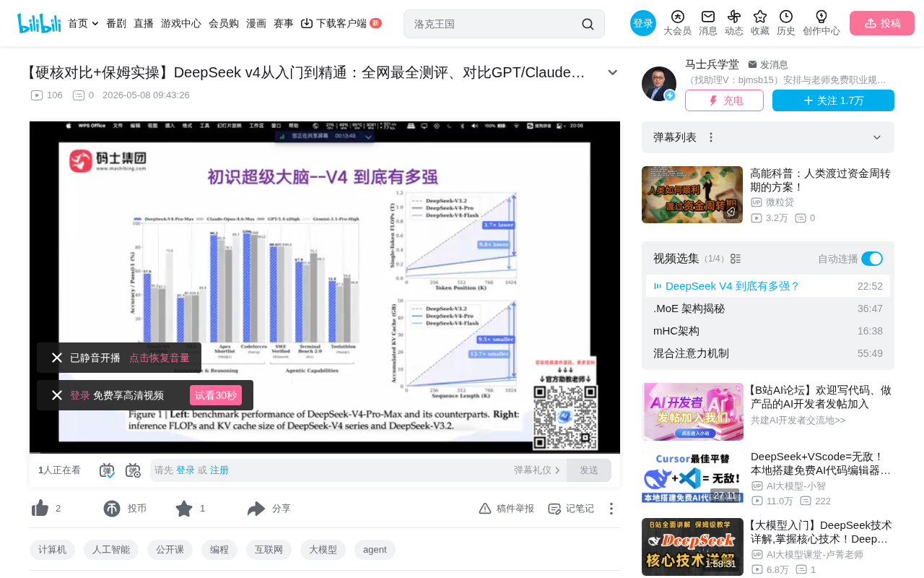
Task: Open the 赛事 nav item
Action: 284,23
